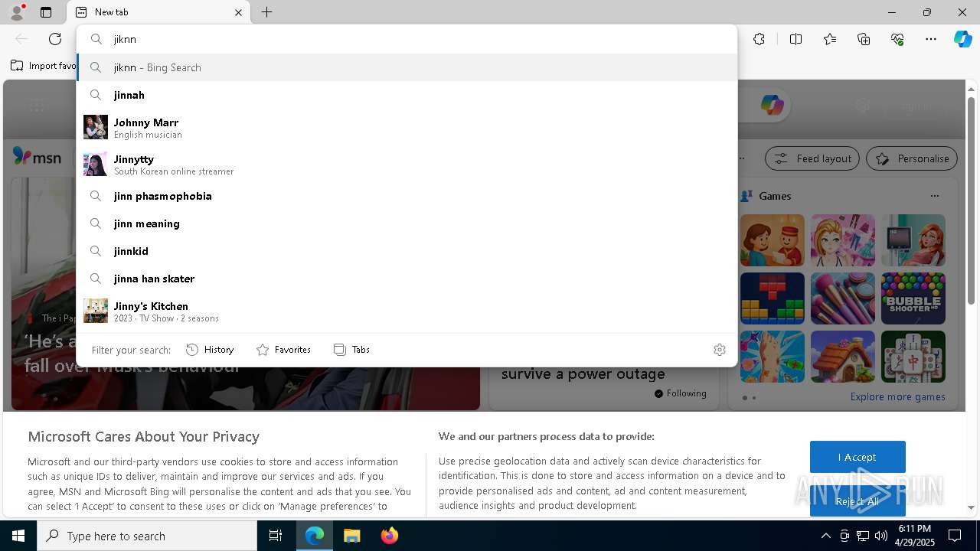Open search suggestion settings gear
This screenshot has height=551, width=980.
pos(720,350)
